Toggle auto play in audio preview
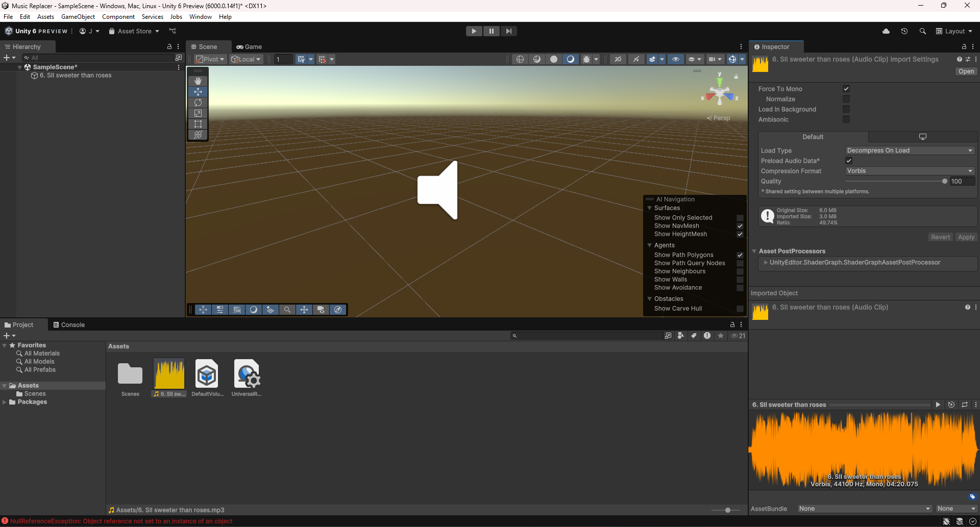The height and width of the screenshot is (527, 980). [x=951, y=405]
